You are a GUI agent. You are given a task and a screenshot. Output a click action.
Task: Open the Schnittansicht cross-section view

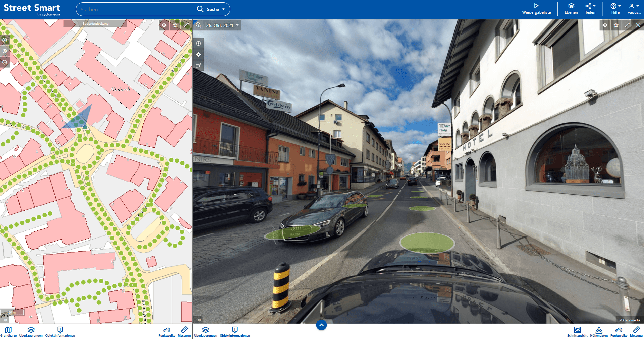(577, 331)
